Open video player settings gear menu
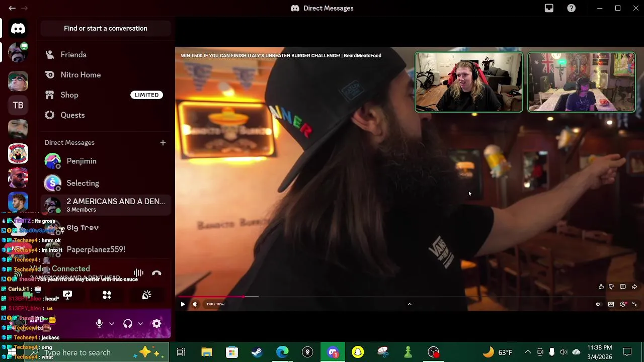644x362 pixels. pos(623,304)
